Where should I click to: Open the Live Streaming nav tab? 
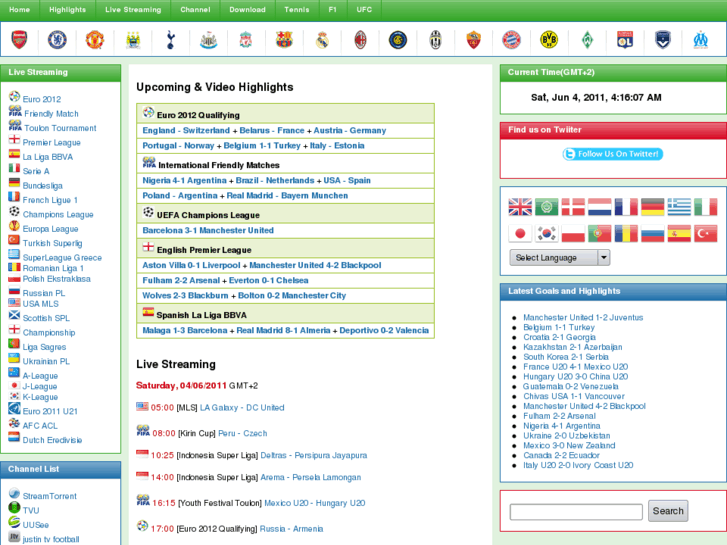[133, 9]
